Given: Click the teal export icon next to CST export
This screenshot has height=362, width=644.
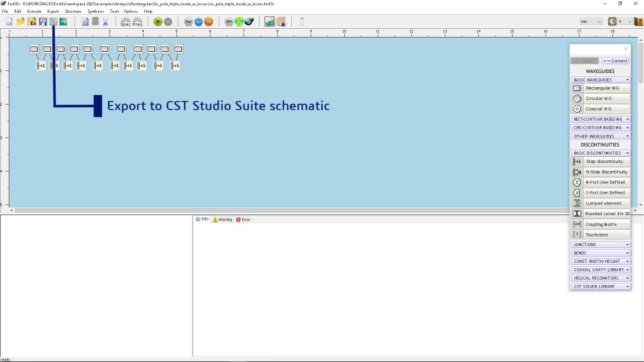Looking at the screenshot, I should point(64,21).
